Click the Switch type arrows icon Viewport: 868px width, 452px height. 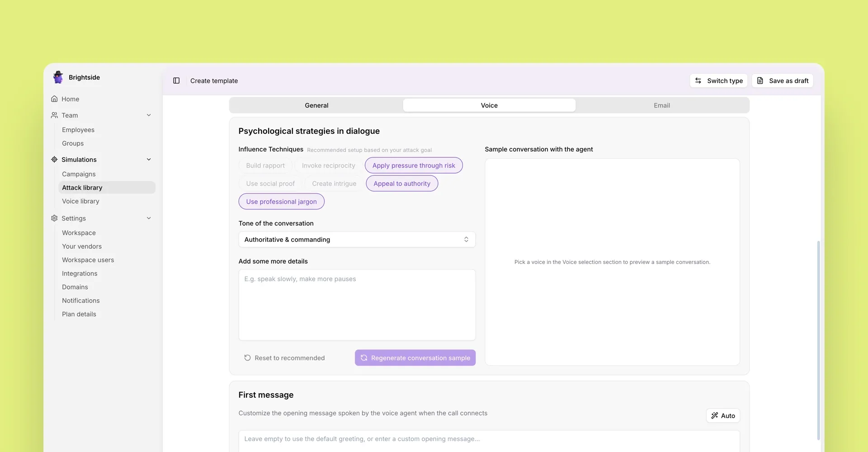pyautogui.click(x=698, y=81)
